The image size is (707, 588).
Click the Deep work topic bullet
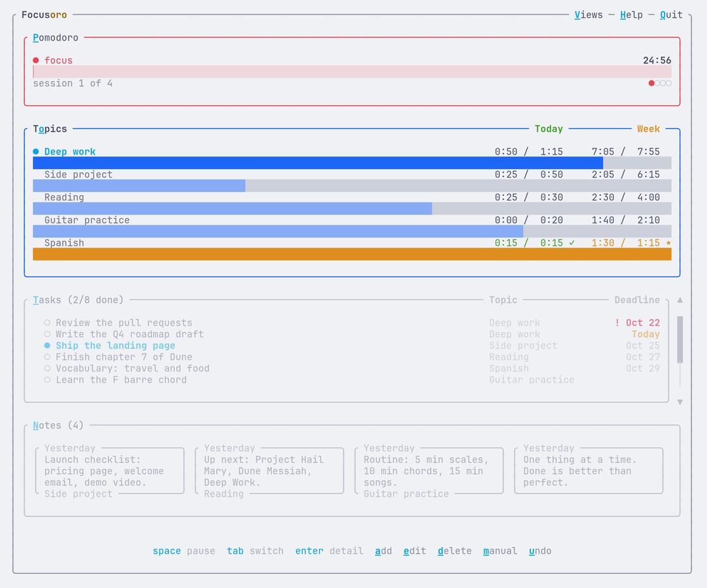[x=35, y=151]
